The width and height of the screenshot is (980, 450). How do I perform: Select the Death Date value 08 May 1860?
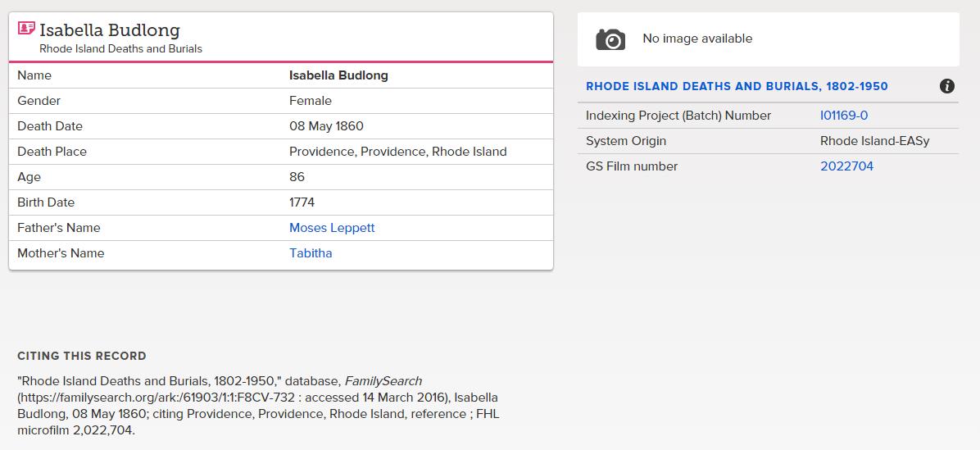point(326,126)
